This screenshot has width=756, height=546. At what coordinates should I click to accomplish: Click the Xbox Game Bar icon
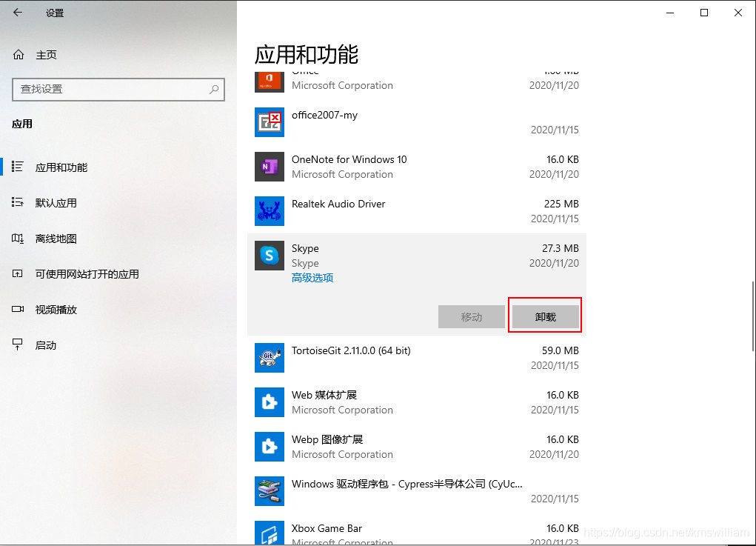point(269,533)
